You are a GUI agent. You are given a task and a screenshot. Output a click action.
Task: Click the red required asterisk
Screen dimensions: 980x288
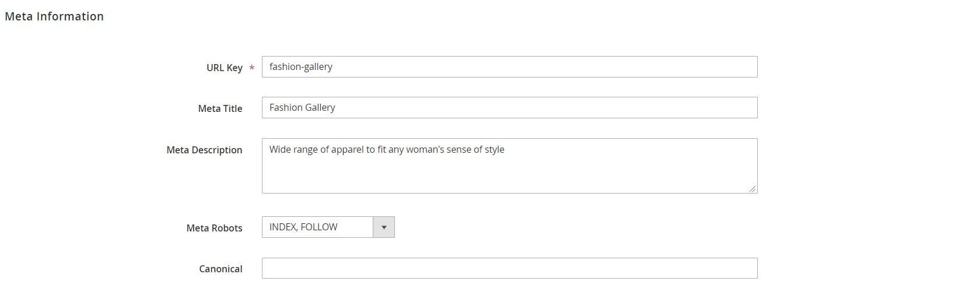251,68
